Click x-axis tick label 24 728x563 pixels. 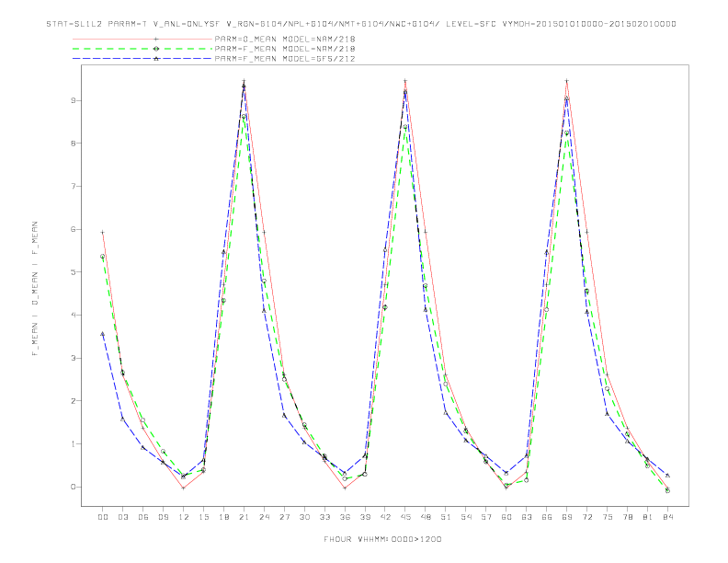click(264, 517)
